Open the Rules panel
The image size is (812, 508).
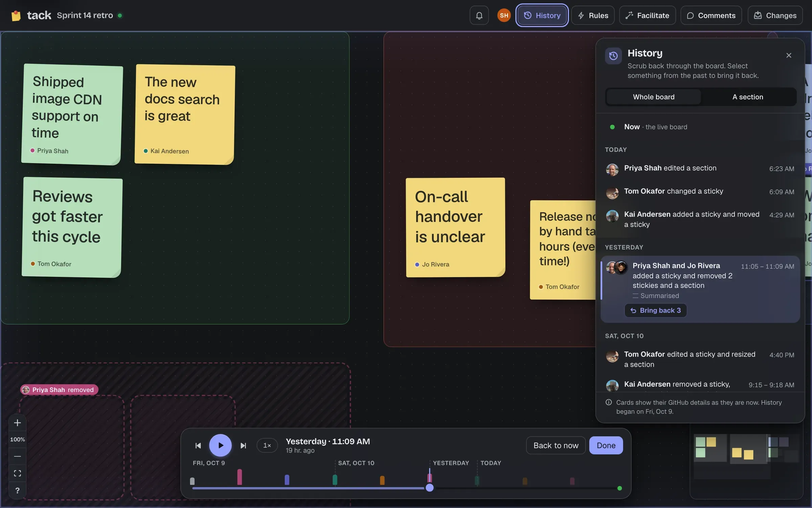coord(593,15)
